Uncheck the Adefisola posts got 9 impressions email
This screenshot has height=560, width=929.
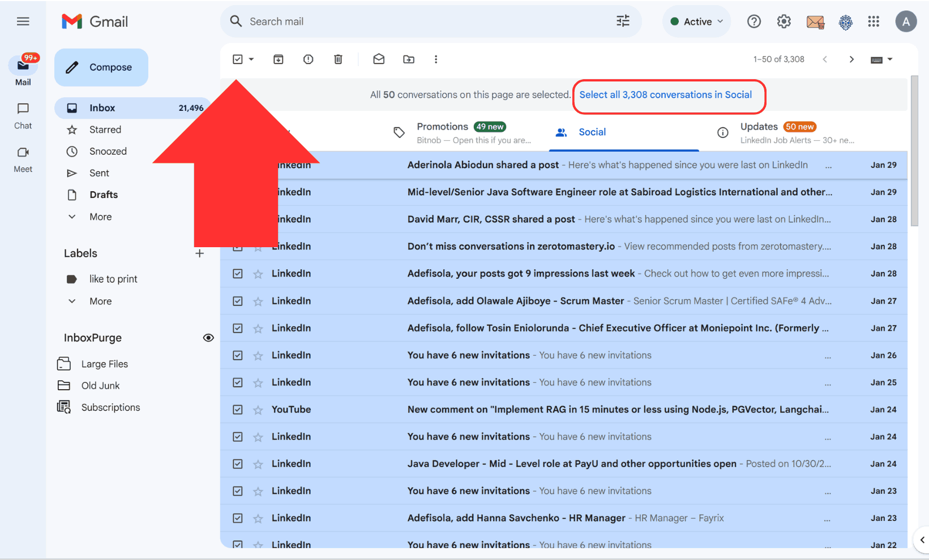coord(238,274)
